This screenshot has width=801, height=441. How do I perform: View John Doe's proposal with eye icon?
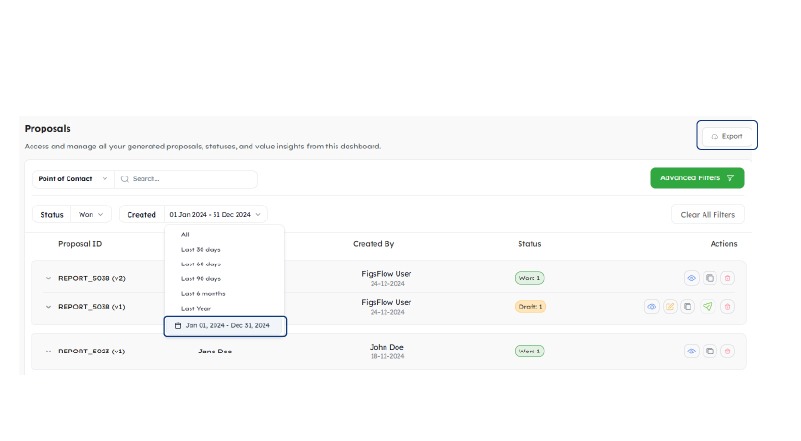[x=691, y=351]
